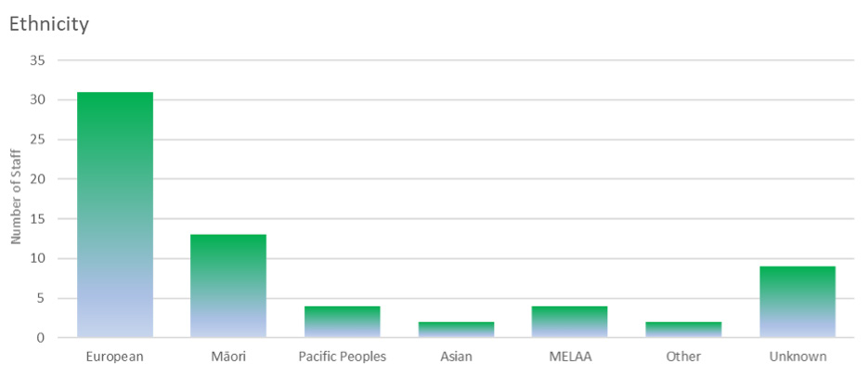Click the Unknown axis label
This screenshot has height=390, width=868.
pyautogui.click(x=797, y=357)
